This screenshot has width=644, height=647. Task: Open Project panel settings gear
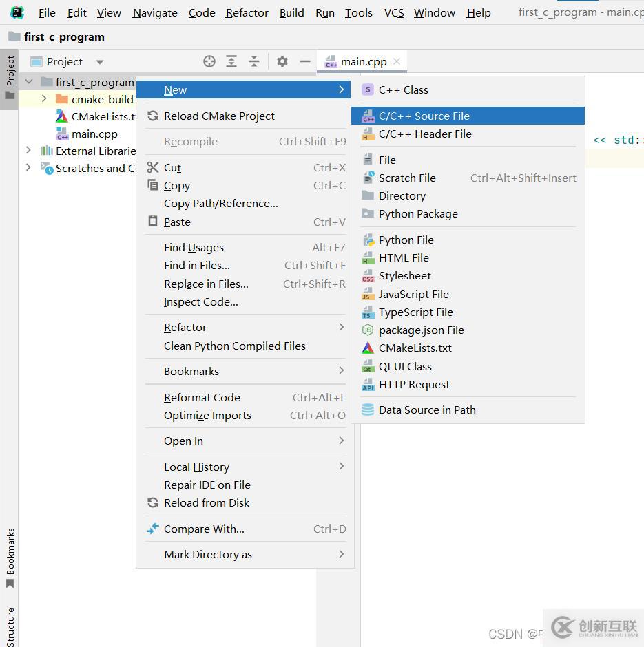click(282, 61)
